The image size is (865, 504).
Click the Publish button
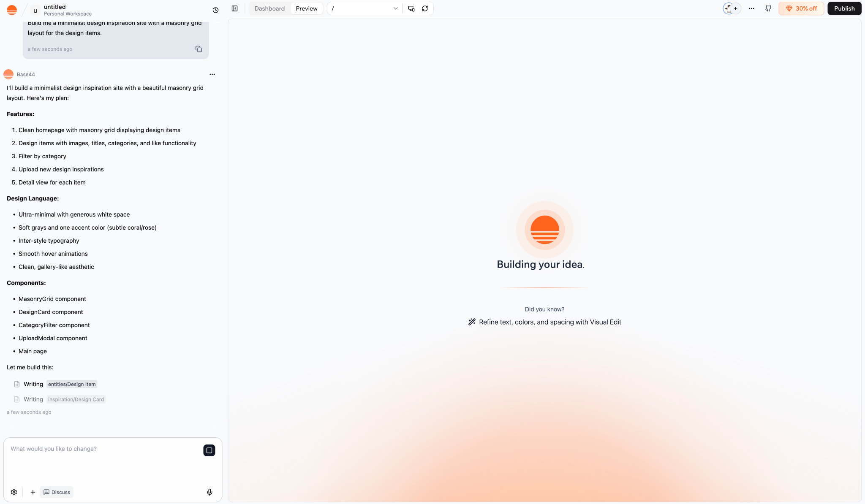coord(844,8)
